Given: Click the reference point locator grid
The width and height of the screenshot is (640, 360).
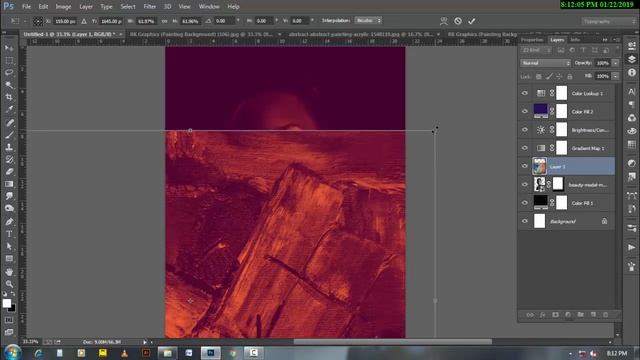Looking at the screenshot, I should [x=38, y=21].
